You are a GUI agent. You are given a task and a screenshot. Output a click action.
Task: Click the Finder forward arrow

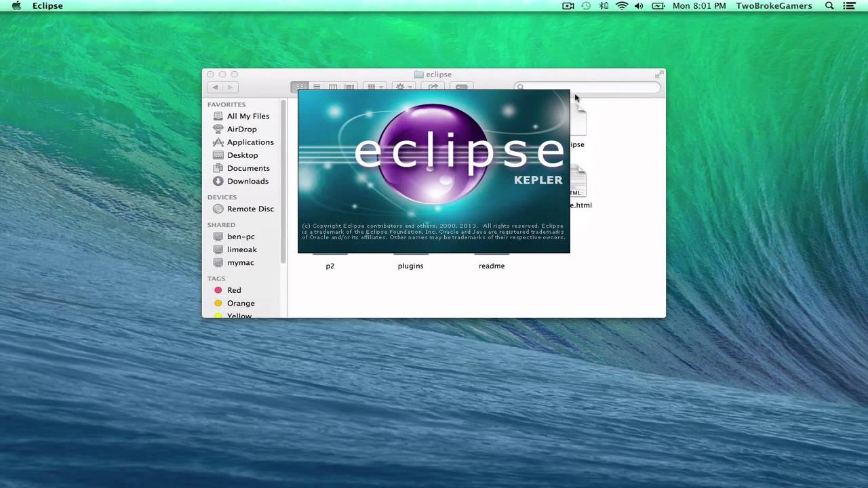(x=230, y=87)
